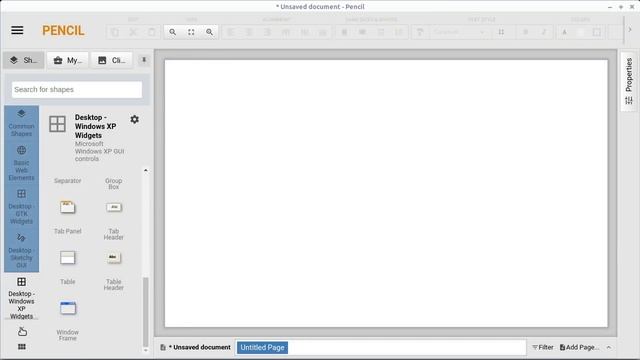Click the shape list scrollbar thumb
The width and height of the screenshot is (640, 360).
pyautogui.click(x=146, y=312)
